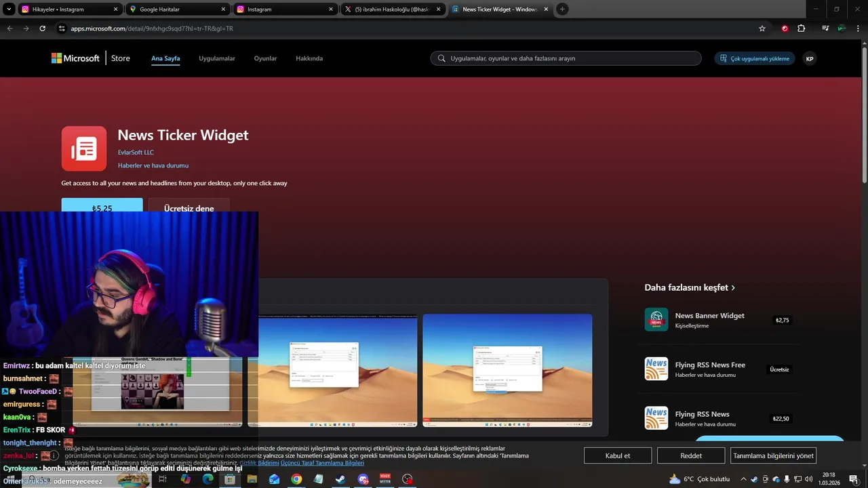Select Ana Sayfa in Store navigation
868x488 pixels.
[165, 58]
